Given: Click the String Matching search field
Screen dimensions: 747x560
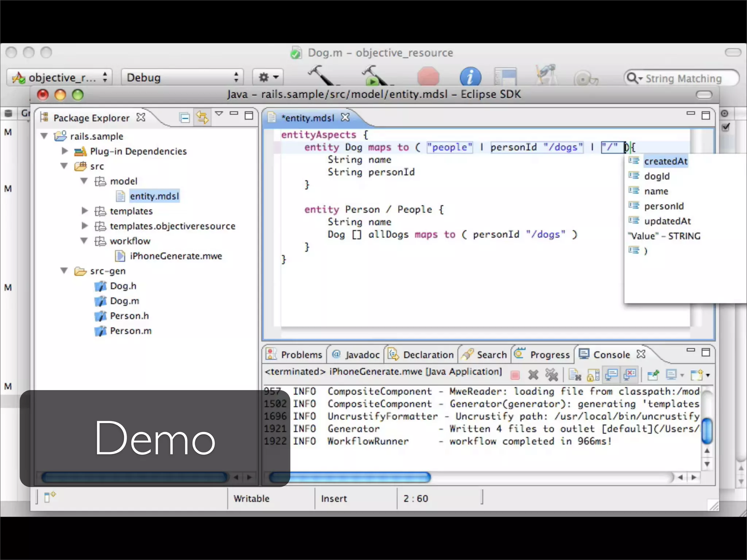Looking at the screenshot, I should pyautogui.click(x=681, y=78).
